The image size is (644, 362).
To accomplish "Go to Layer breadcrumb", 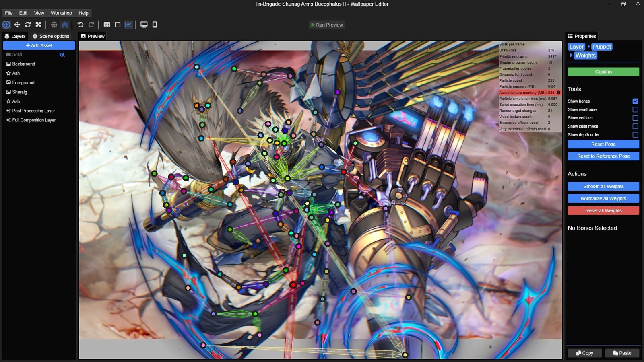I will point(576,47).
